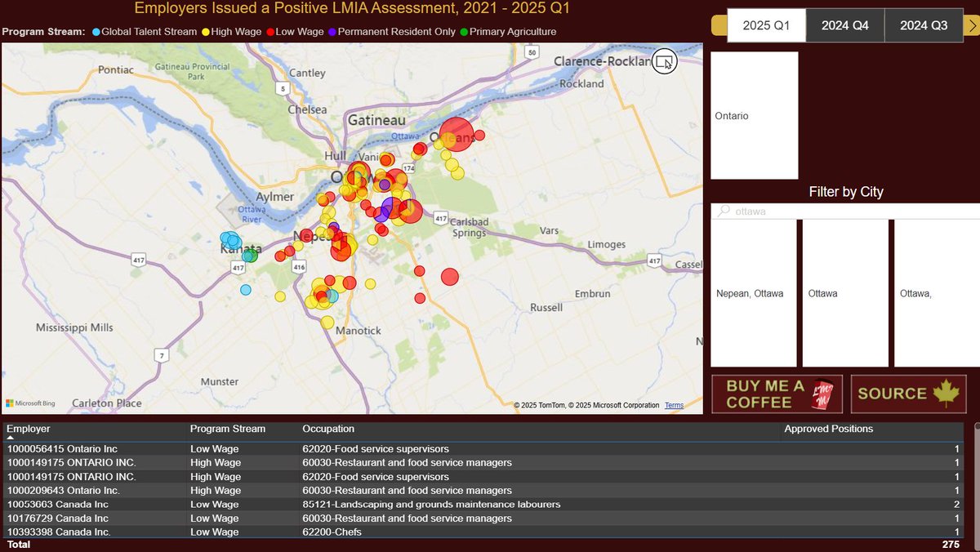Click the large red bubble over Orleans

coord(457,135)
